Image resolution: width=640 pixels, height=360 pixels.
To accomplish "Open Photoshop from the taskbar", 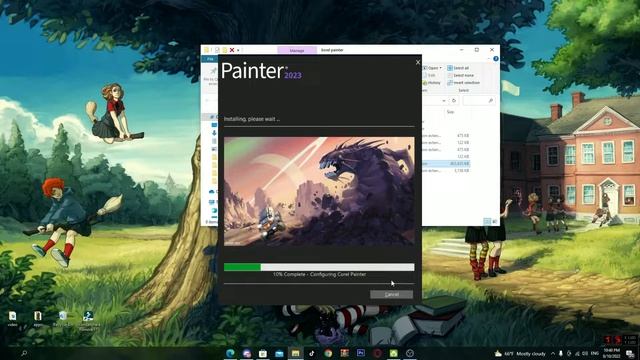I will coord(361,353).
